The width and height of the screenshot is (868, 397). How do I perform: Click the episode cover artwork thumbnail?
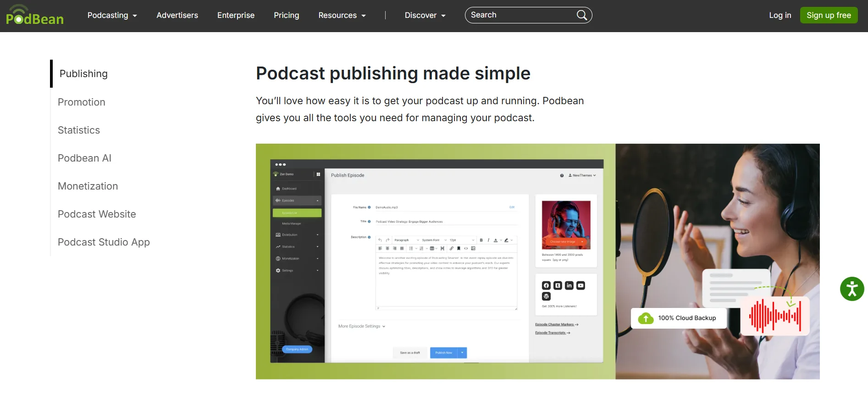[566, 225]
